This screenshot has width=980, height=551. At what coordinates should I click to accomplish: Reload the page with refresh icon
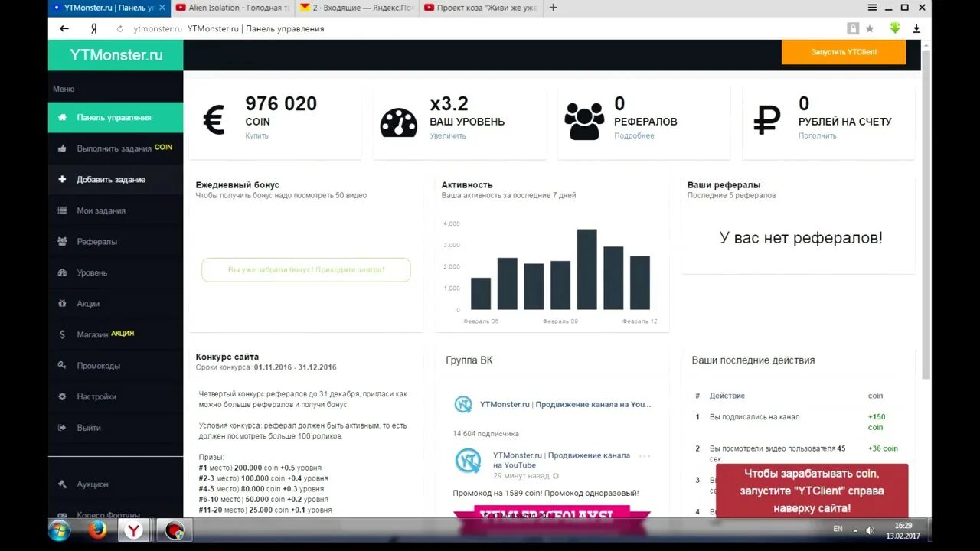tap(119, 28)
